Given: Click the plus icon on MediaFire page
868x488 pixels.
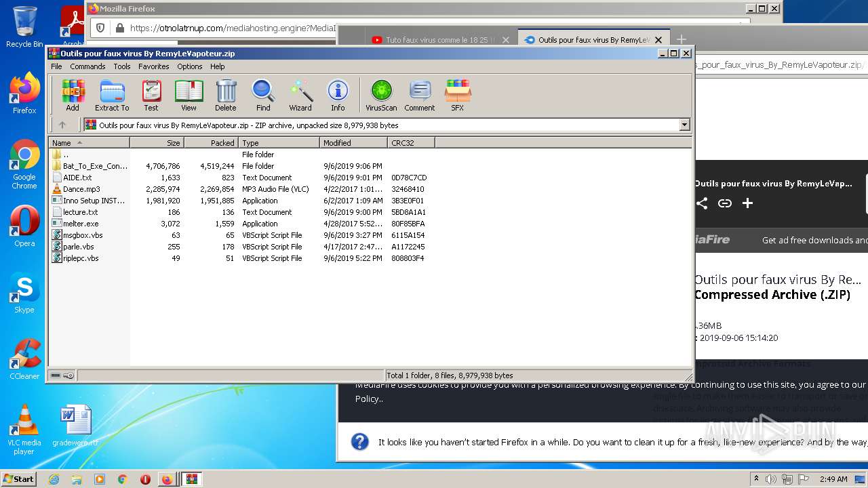Looking at the screenshot, I should [x=747, y=203].
